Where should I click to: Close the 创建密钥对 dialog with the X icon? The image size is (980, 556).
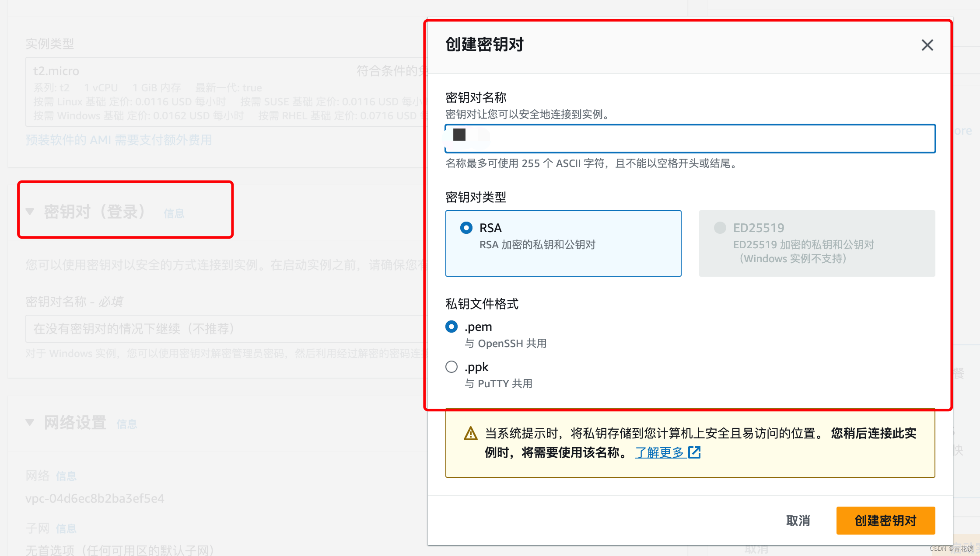pyautogui.click(x=927, y=45)
